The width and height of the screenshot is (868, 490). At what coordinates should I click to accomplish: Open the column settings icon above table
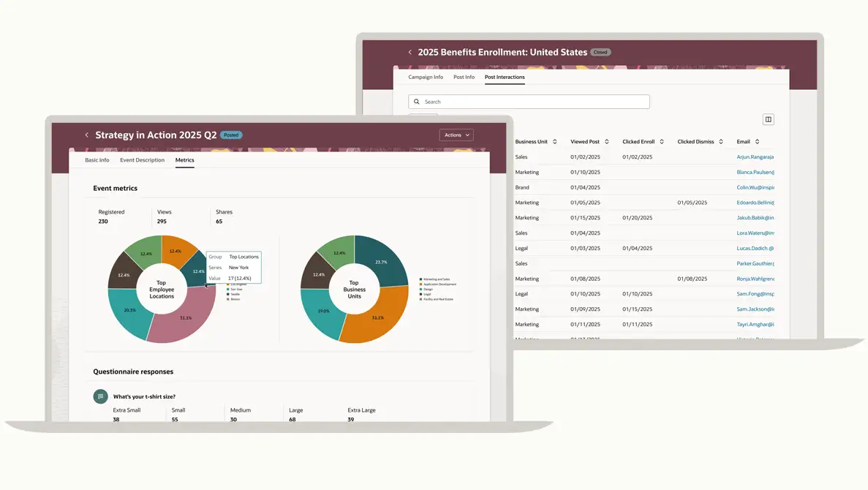coord(768,119)
